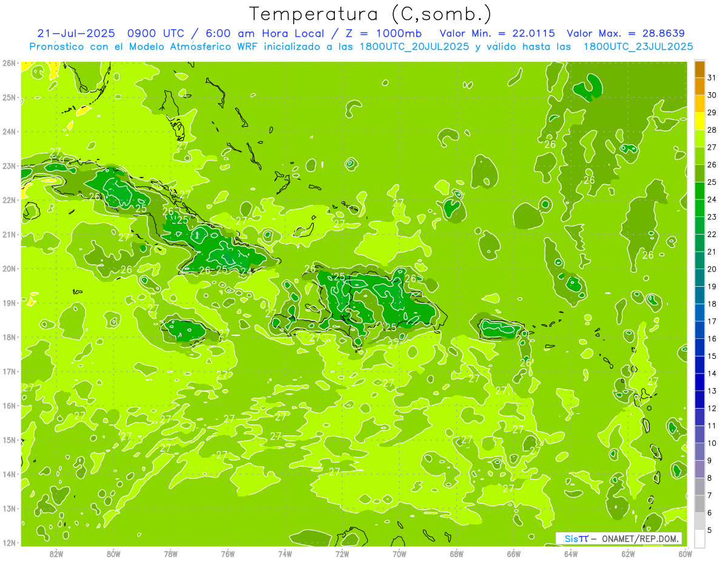
Task: Click the 19N latitude axis label
Action: 8,303
